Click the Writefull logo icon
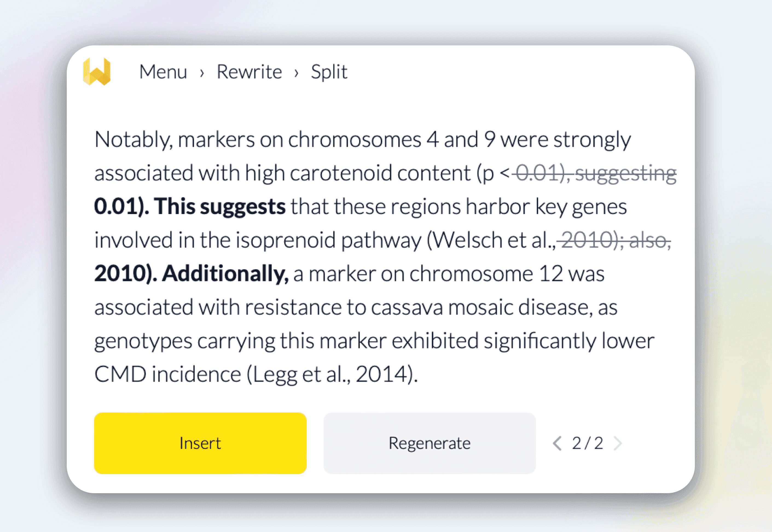The height and width of the screenshot is (532, 772). pos(97,72)
